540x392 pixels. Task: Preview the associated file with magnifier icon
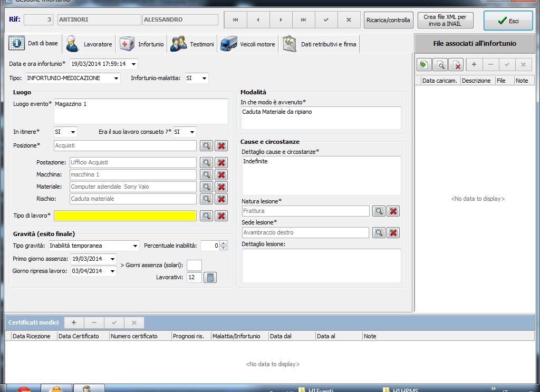[x=440, y=64]
